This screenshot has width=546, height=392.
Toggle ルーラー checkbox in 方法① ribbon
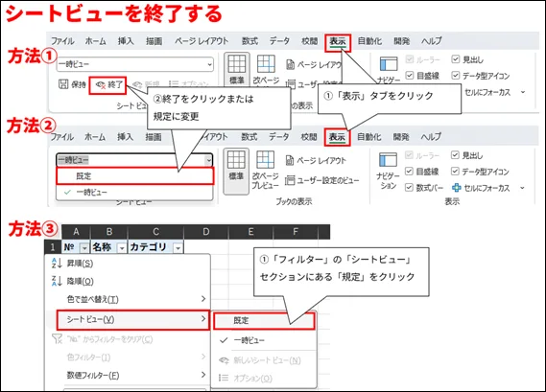coord(410,59)
